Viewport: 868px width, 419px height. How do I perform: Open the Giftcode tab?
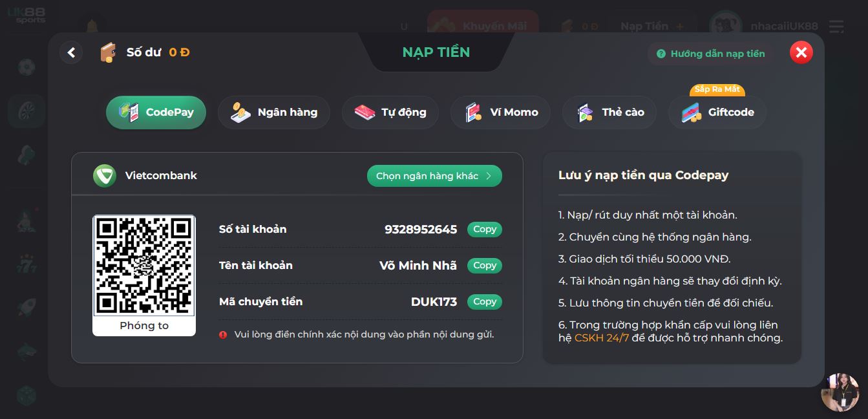pyautogui.click(x=717, y=113)
